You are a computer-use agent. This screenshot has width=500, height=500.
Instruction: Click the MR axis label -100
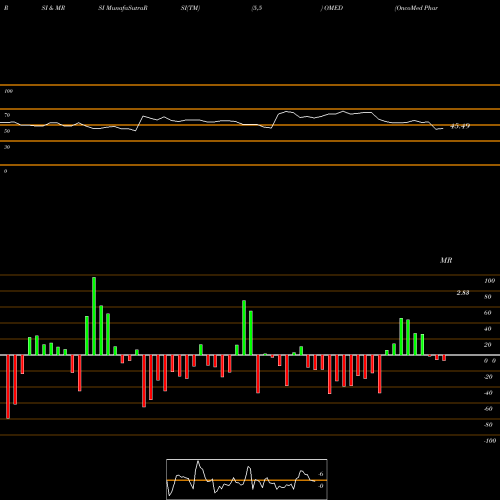point(490,441)
